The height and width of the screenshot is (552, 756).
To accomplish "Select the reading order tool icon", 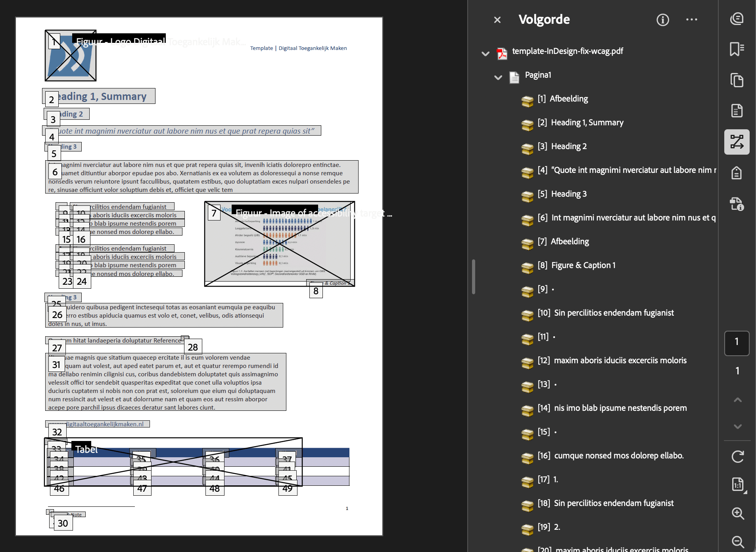I will tap(737, 142).
